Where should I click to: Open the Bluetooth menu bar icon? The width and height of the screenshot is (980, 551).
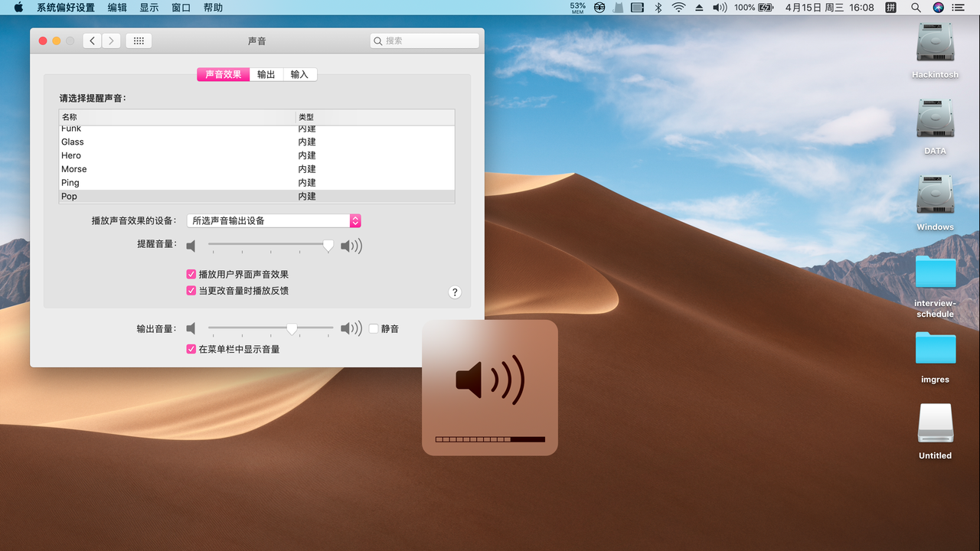658,8
